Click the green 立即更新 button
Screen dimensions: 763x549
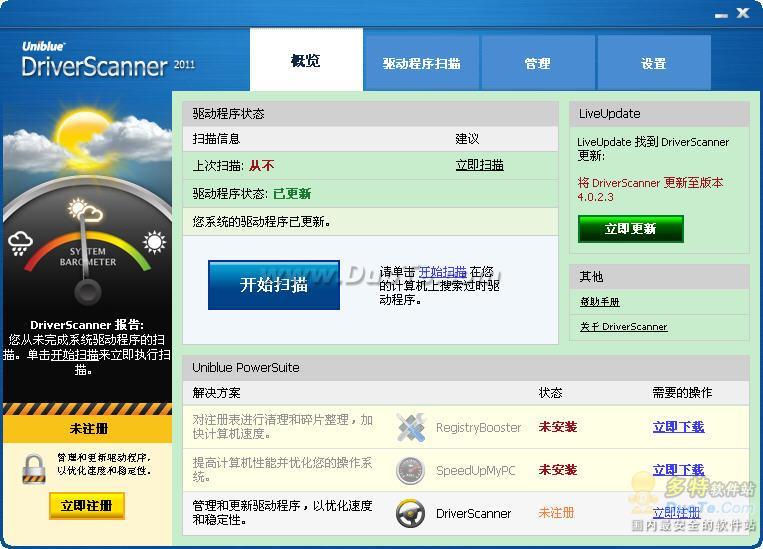pos(631,229)
